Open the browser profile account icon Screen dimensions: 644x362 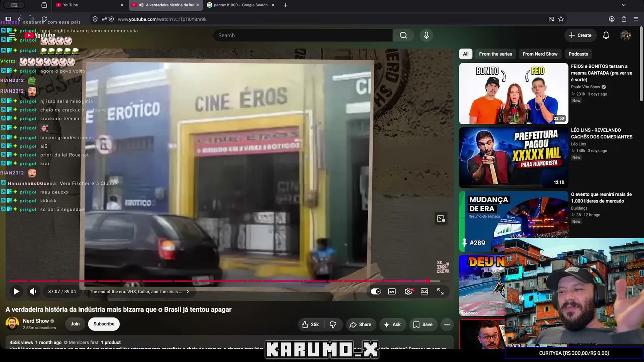(612, 19)
